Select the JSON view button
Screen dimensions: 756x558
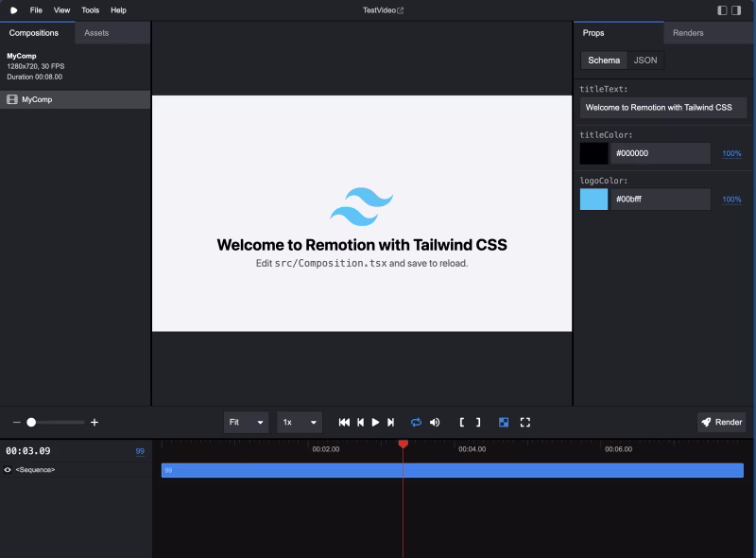pos(645,61)
